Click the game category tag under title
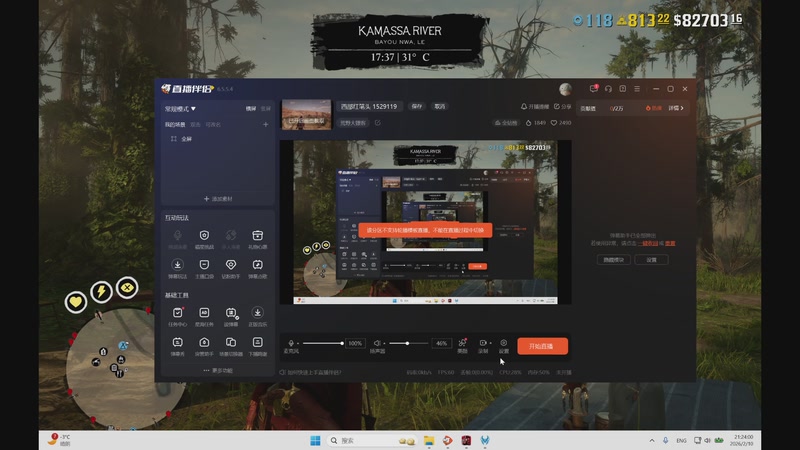This screenshot has height=450, width=800. pos(353,123)
